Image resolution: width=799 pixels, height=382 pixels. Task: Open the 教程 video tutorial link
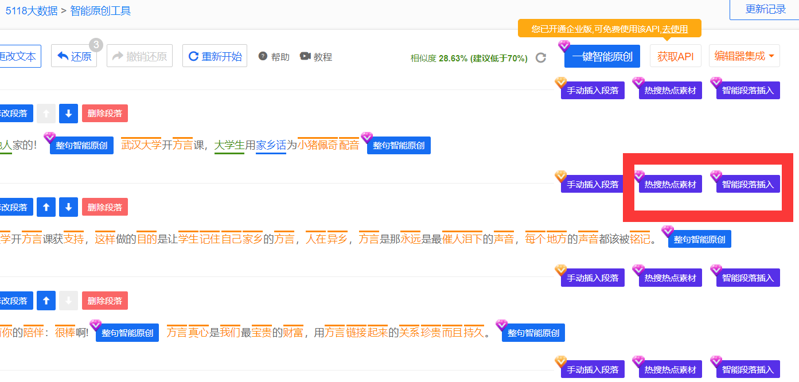[316, 57]
